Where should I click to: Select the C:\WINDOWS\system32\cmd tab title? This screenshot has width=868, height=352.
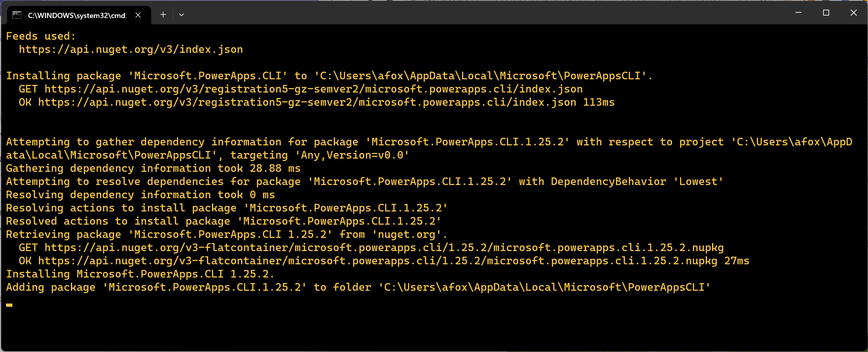click(77, 16)
